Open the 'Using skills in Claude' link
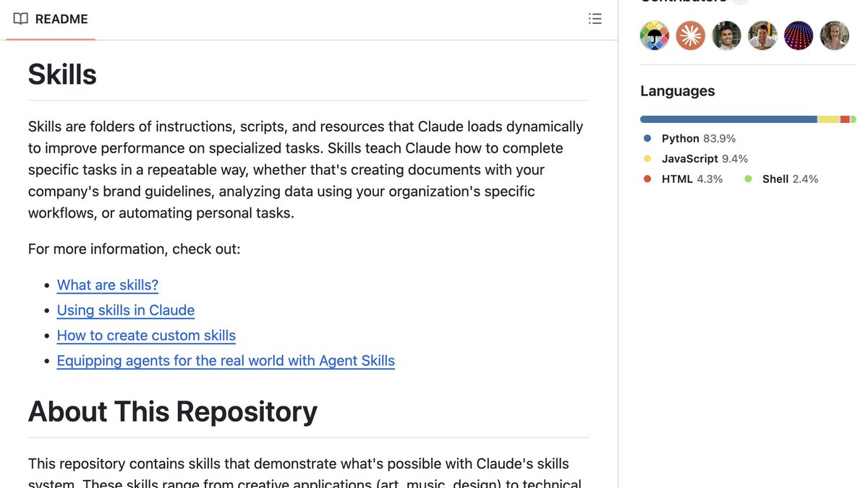 pyautogui.click(x=126, y=310)
